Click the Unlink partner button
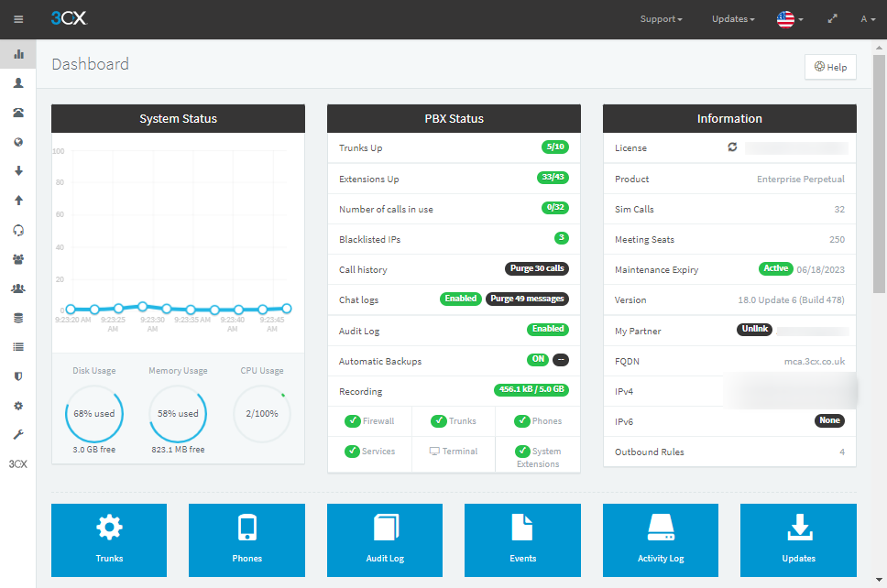 click(x=755, y=329)
